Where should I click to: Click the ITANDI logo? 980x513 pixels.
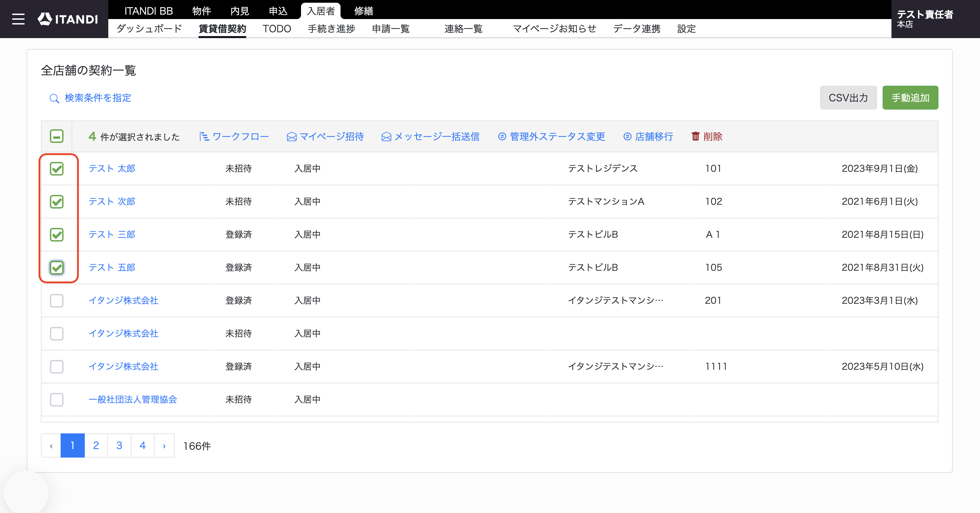click(68, 19)
